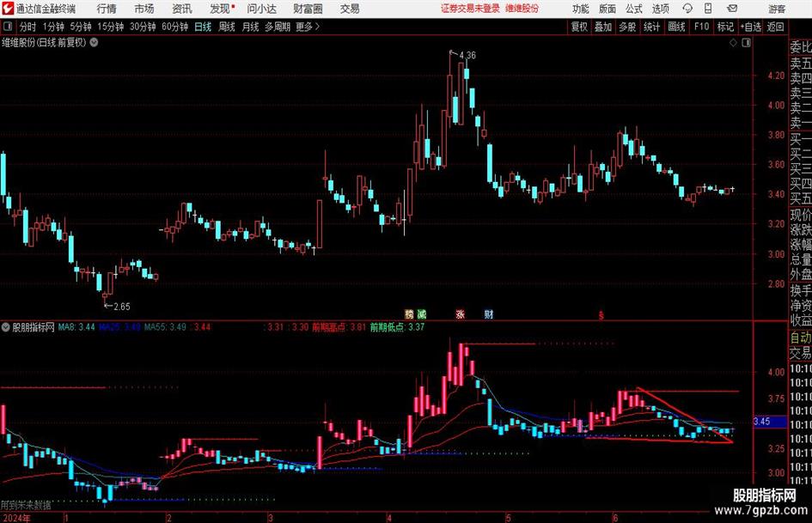
Task: Open the 交易 menu
Action: [x=350, y=9]
